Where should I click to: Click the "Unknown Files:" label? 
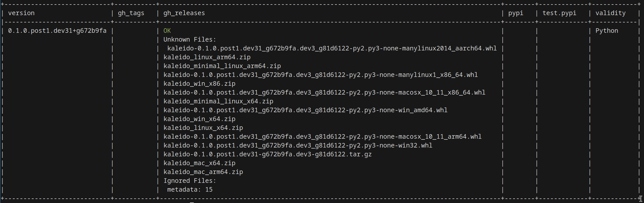point(189,40)
